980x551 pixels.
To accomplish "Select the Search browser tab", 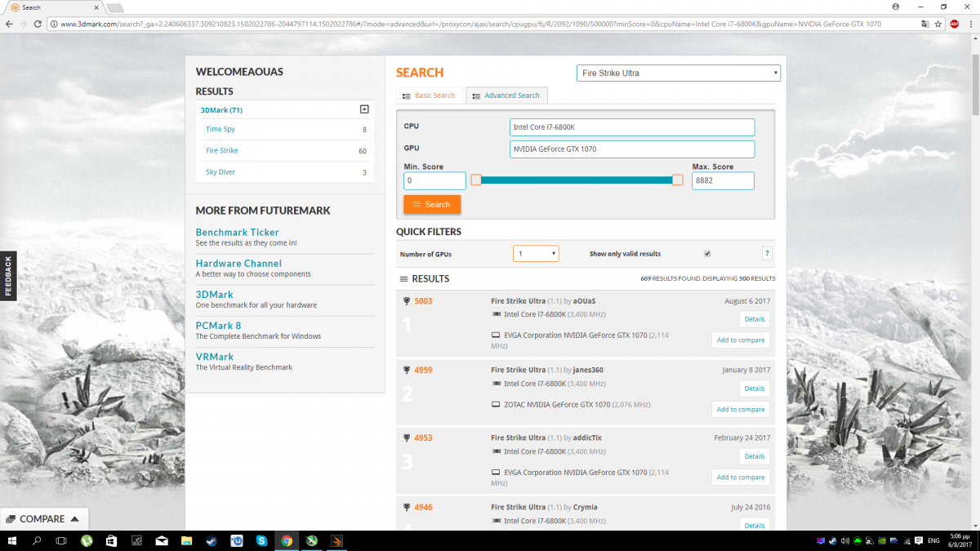I will tap(54, 7).
